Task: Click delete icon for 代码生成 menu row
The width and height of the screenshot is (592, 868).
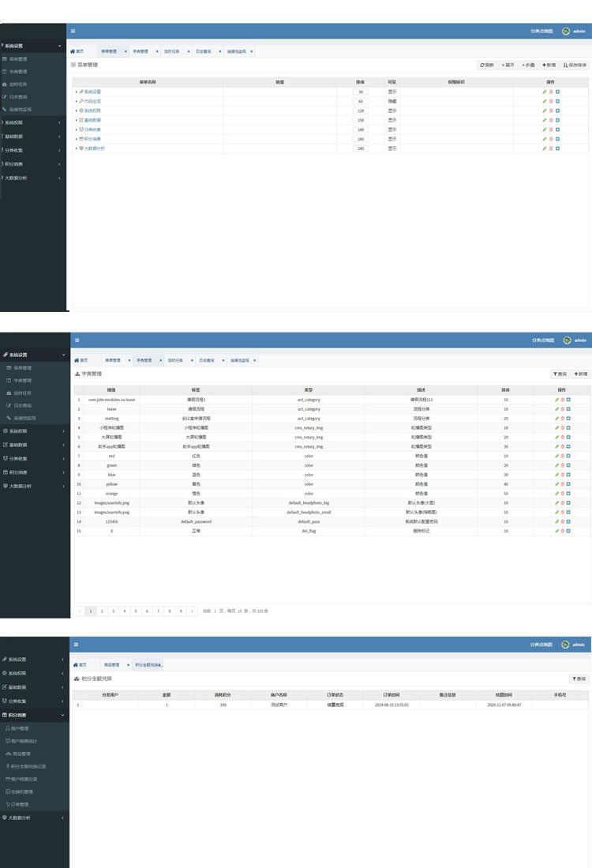Action: point(551,101)
